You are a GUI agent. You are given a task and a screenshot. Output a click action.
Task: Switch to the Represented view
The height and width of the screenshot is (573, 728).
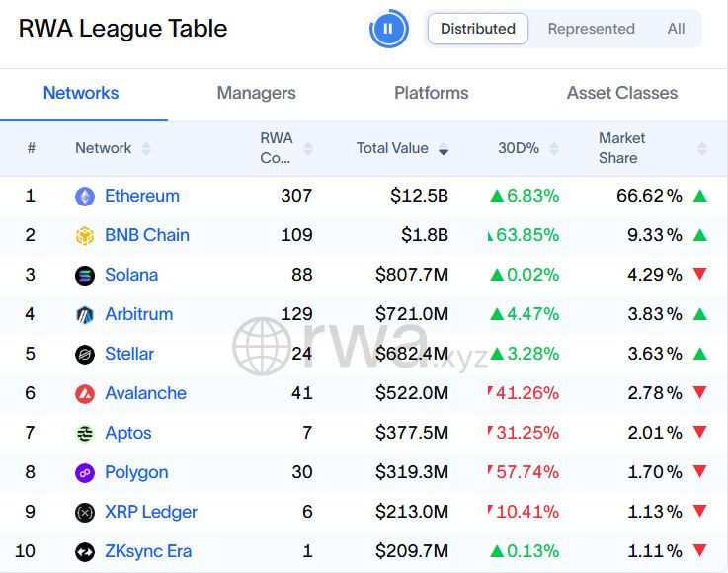[591, 29]
